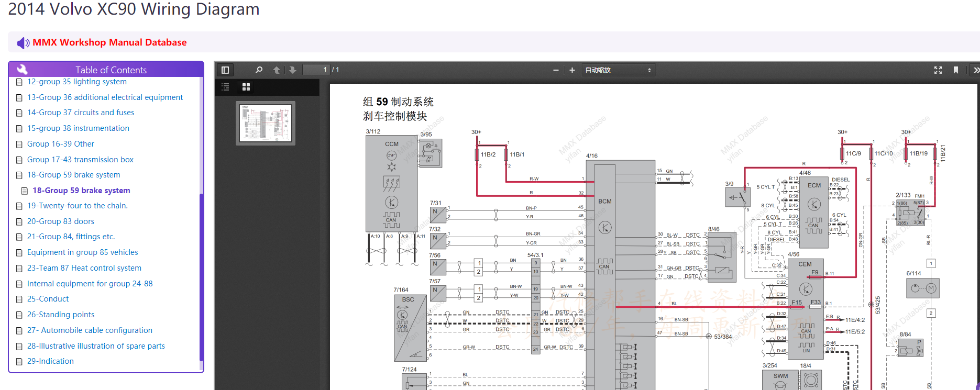Toggle the PDF viewer sidebar
The image size is (980, 390).
click(225, 70)
